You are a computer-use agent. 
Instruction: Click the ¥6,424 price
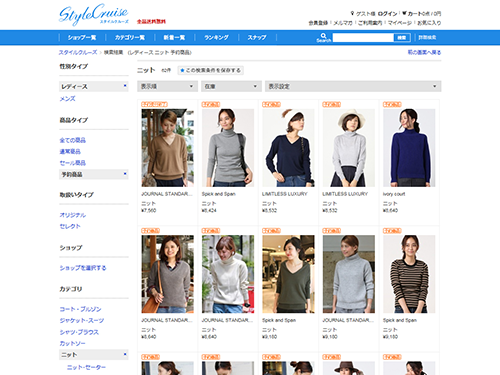pyautogui.click(x=209, y=210)
